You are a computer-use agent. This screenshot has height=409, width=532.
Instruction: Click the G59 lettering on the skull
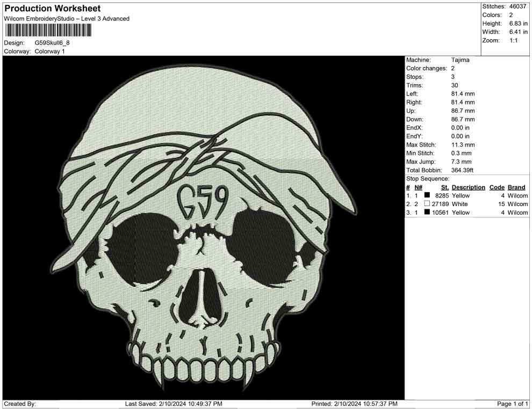[x=203, y=203]
